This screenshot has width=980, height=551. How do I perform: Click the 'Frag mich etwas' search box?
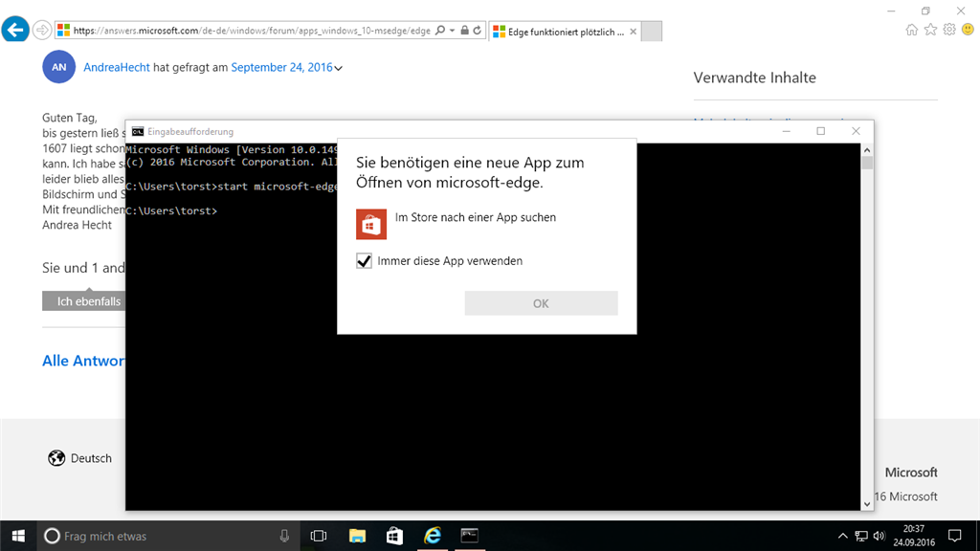(x=168, y=536)
